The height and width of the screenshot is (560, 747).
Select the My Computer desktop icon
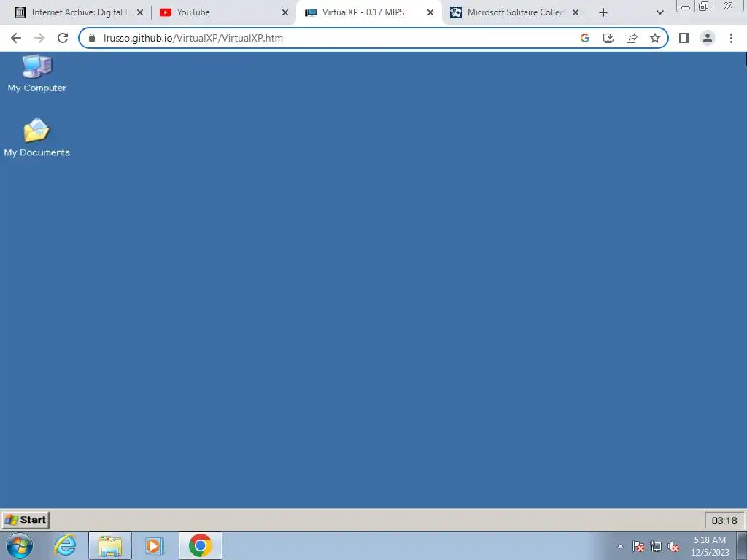(x=36, y=74)
